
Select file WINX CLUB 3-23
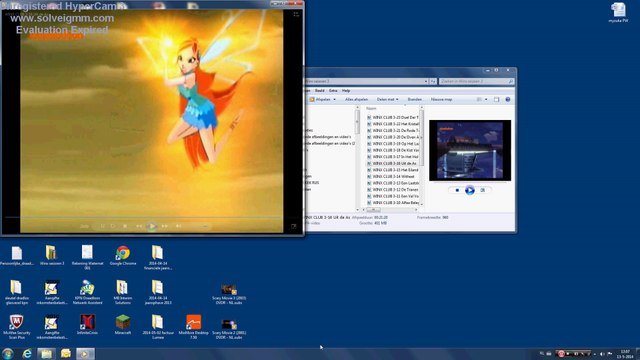[x=393, y=118]
